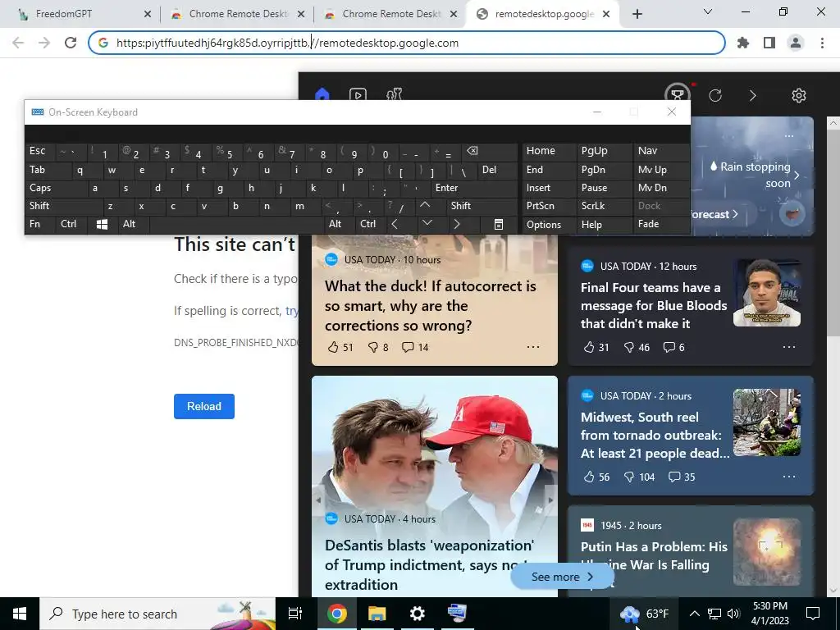This screenshot has height=630, width=840.
Task: Open Chrome three-dot menu
Action: pos(822,43)
